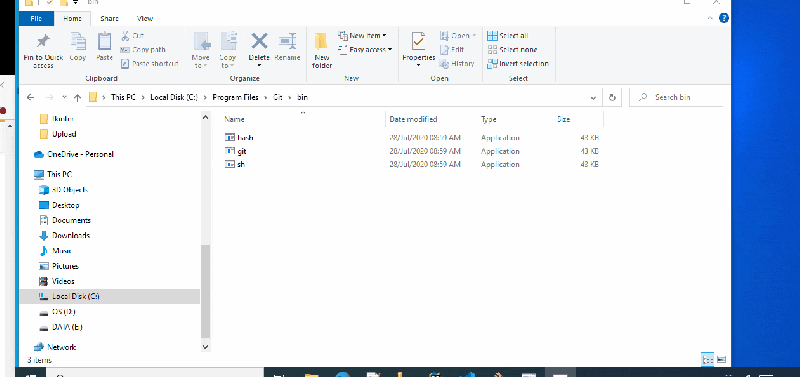Switch to Details view icon

point(707,360)
